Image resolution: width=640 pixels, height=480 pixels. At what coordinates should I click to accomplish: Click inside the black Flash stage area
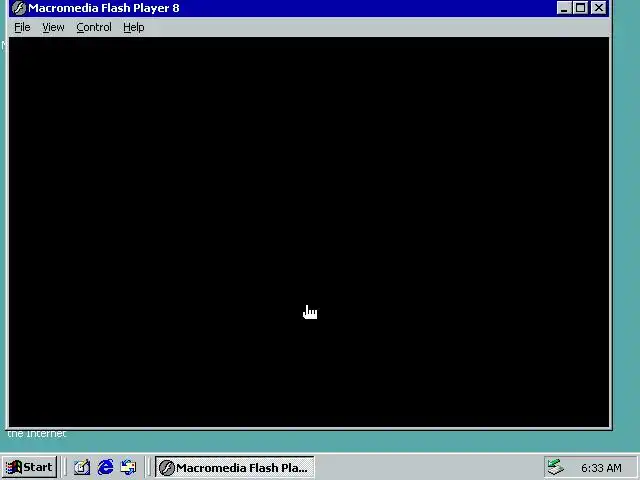309,232
